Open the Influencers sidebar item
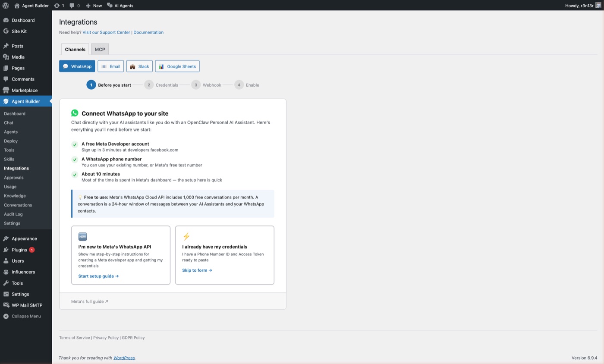The height and width of the screenshot is (364, 604). pyautogui.click(x=23, y=272)
